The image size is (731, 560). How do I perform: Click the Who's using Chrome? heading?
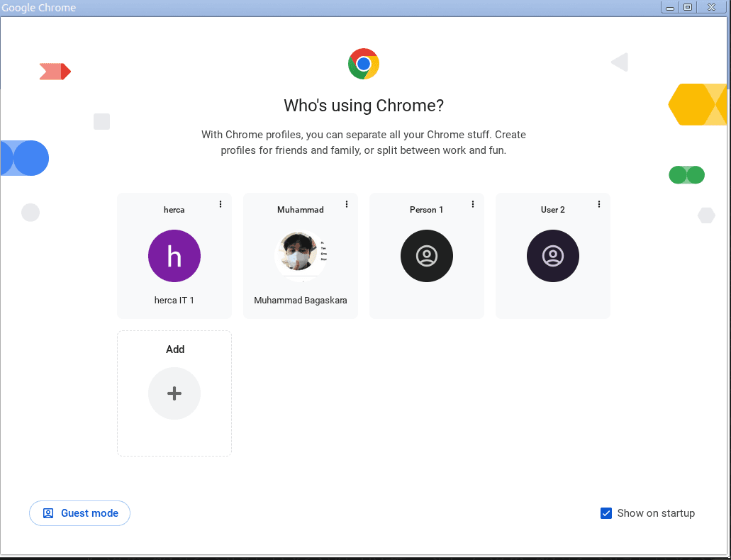(x=364, y=106)
